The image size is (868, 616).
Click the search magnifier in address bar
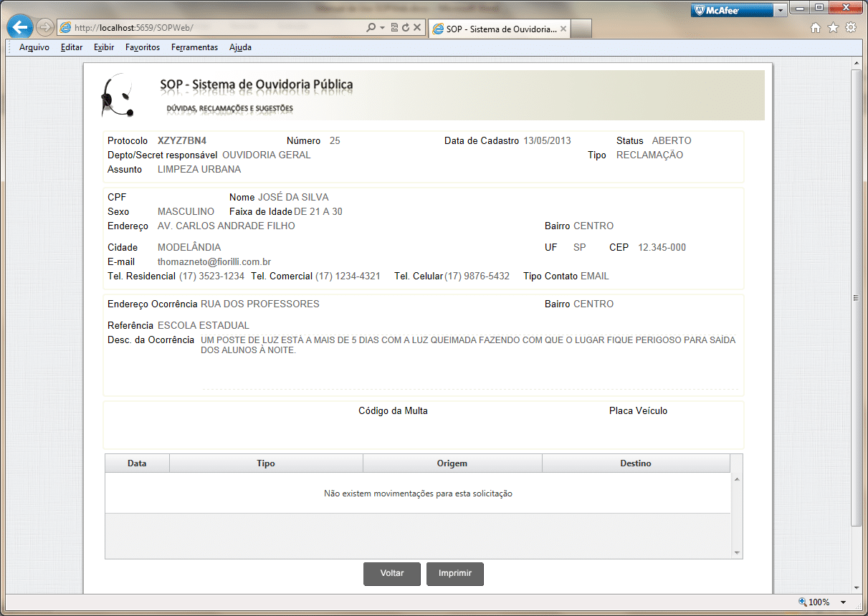pyautogui.click(x=371, y=28)
